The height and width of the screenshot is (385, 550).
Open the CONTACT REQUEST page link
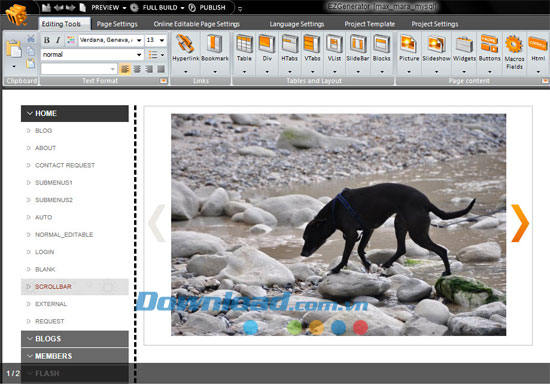[65, 165]
